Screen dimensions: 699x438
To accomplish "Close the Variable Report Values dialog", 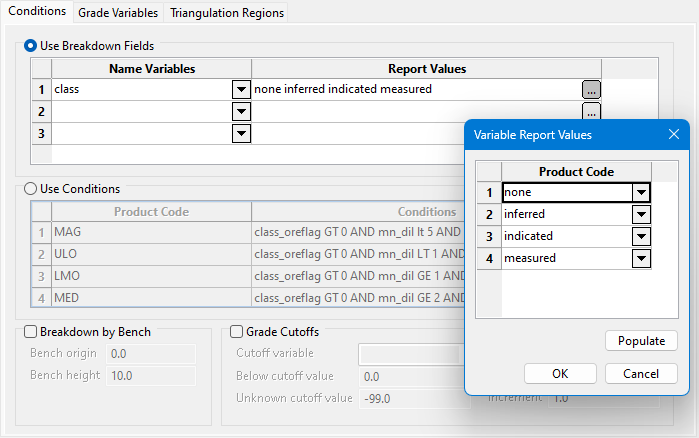I will pyautogui.click(x=673, y=134).
